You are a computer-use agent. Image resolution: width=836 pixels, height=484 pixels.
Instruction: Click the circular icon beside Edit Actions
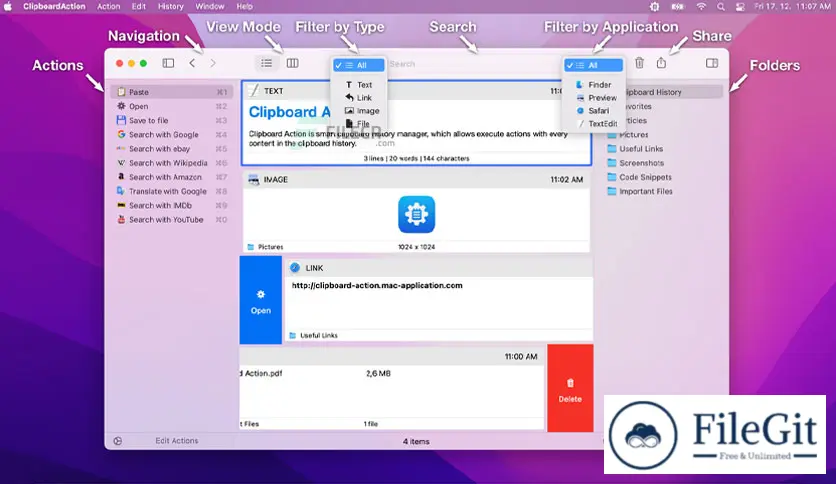point(118,441)
